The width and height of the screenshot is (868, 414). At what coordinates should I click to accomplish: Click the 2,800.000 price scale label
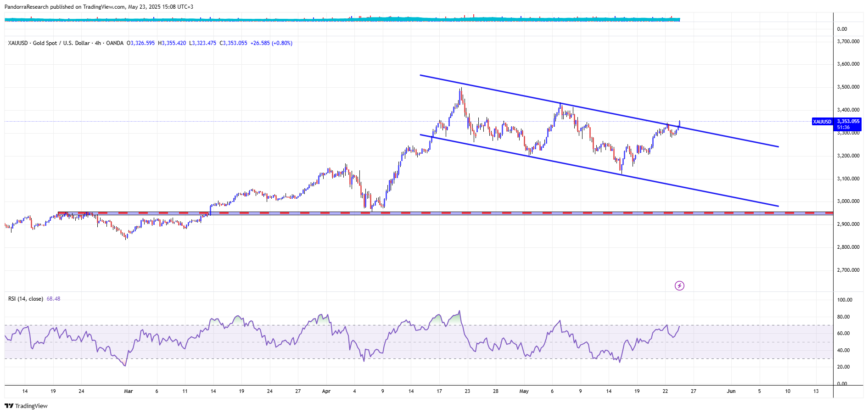tap(848, 247)
